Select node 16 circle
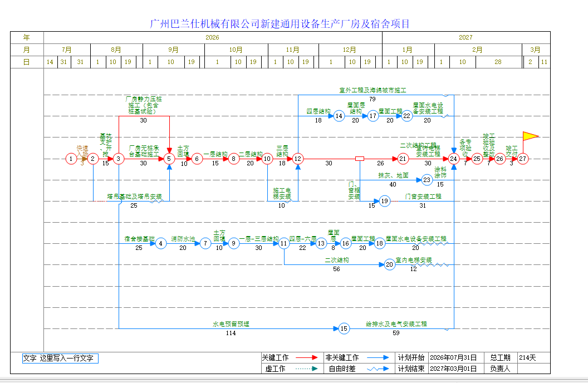 (x=346, y=244)
